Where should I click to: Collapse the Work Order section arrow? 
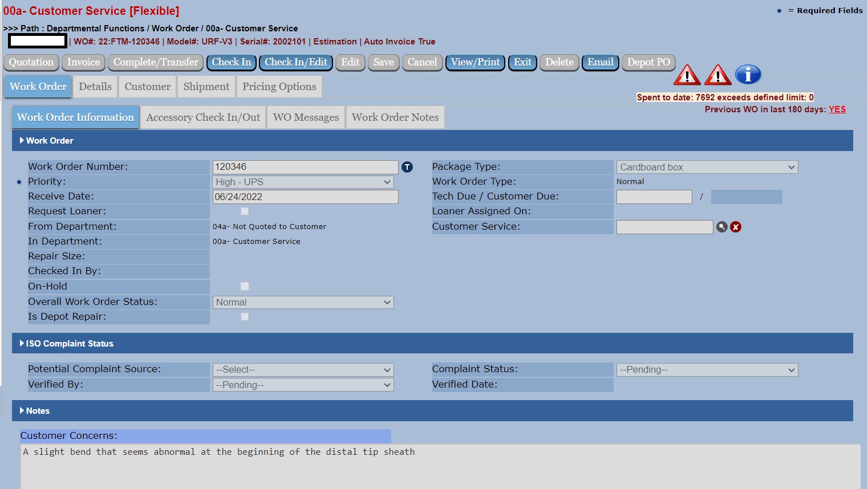(x=22, y=140)
